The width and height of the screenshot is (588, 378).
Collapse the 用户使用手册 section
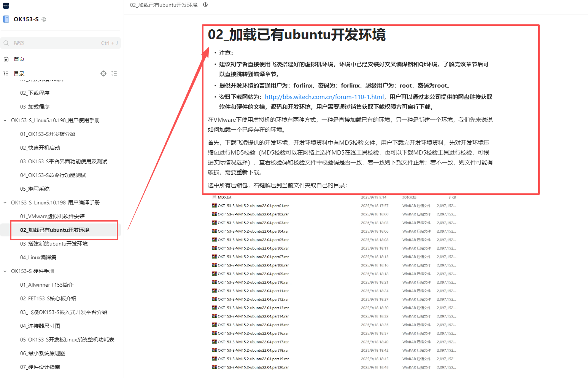coord(5,120)
